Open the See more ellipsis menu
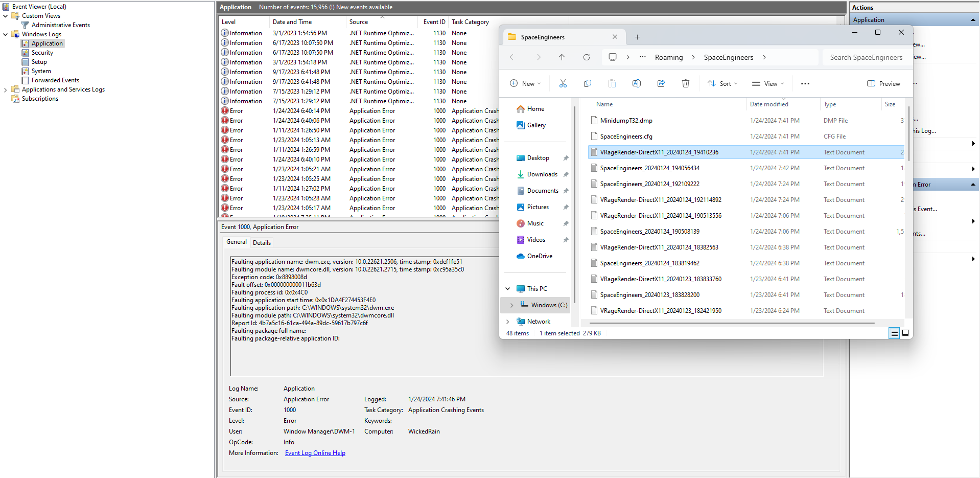The image size is (980, 478). (x=805, y=84)
